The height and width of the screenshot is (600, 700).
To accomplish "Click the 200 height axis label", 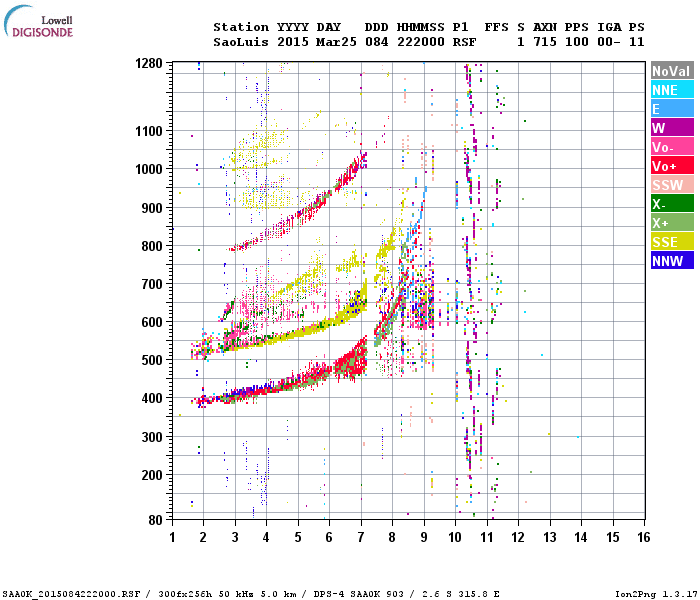I will tap(152, 475).
